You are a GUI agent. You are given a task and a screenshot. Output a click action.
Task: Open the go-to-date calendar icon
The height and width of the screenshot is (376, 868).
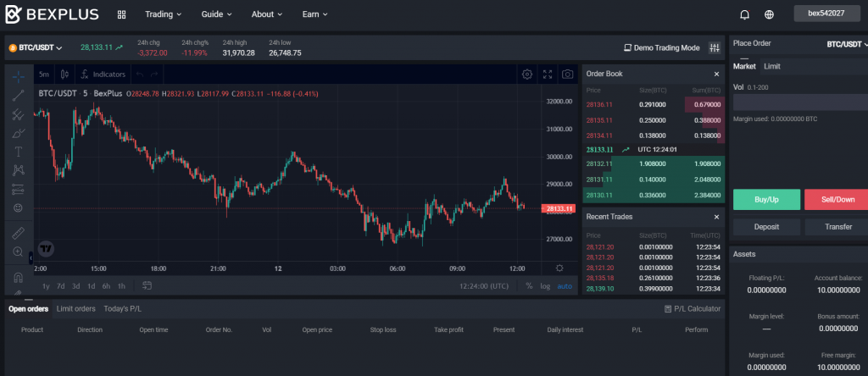147,286
